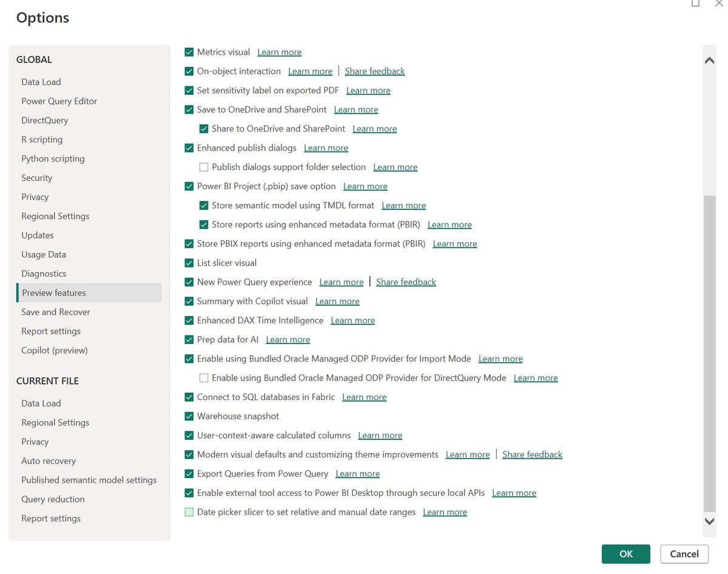This screenshot has height=574, width=728.
Task: Click the scroll down arrow
Action: [x=709, y=521]
